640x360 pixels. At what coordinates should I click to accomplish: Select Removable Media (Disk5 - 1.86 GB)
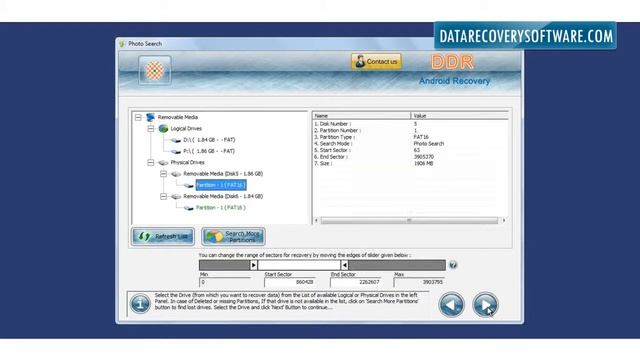tap(223, 174)
